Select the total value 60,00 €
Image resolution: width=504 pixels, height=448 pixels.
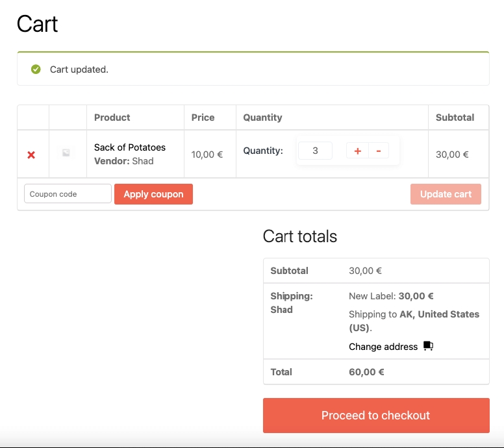(366, 372)
